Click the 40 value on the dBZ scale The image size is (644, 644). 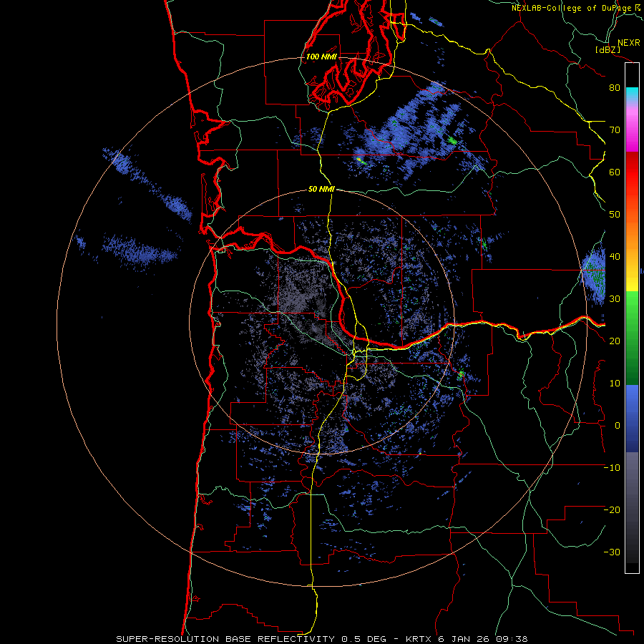coord(615,257)
